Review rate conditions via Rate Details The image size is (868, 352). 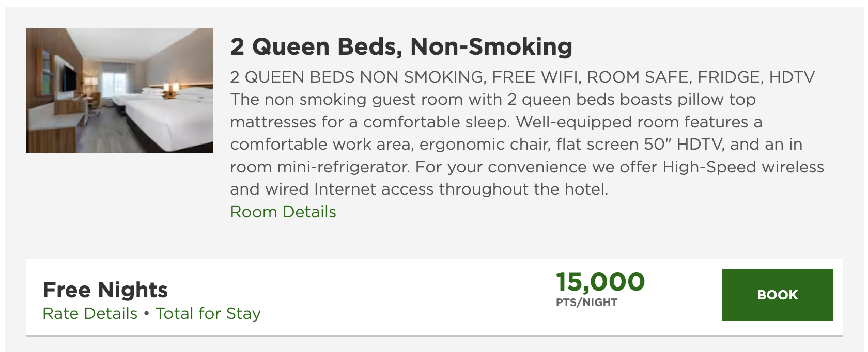pos(88,313)
